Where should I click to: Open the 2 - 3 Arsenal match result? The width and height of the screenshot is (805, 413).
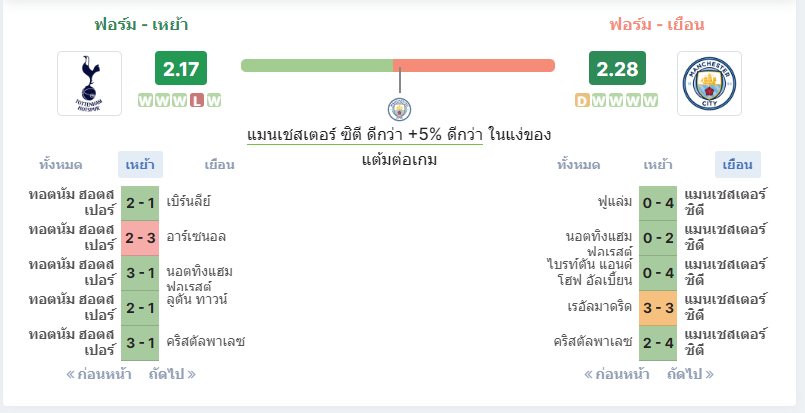coord(140,238)
